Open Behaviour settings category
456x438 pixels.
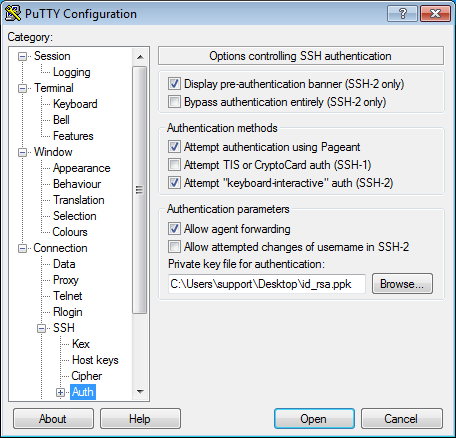pos(77,184)
